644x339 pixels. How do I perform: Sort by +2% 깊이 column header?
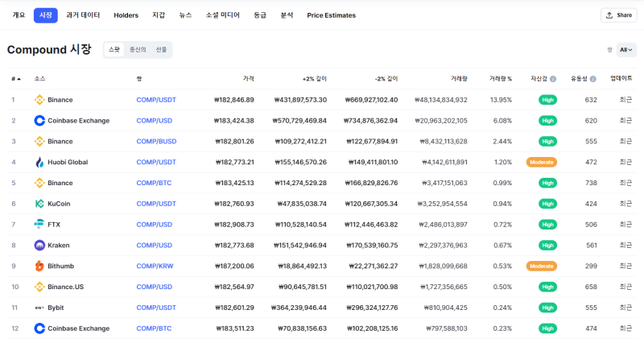coord(315,79)
